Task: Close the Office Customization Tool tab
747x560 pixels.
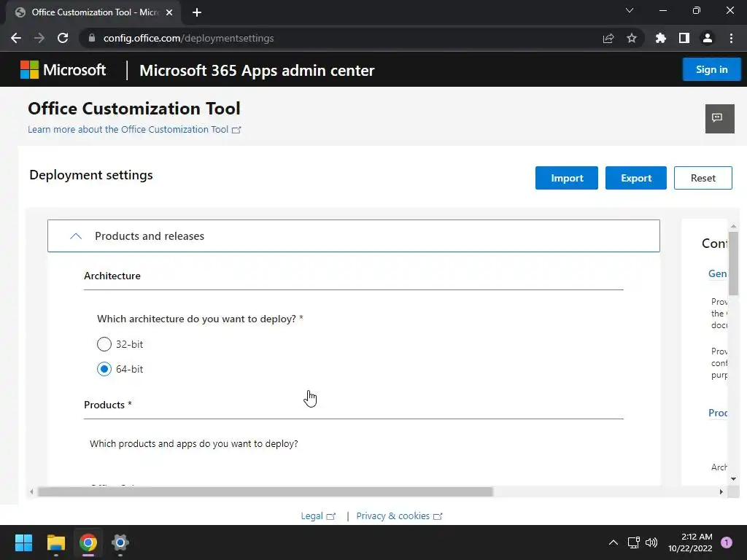Action: (x=169, y=12)
